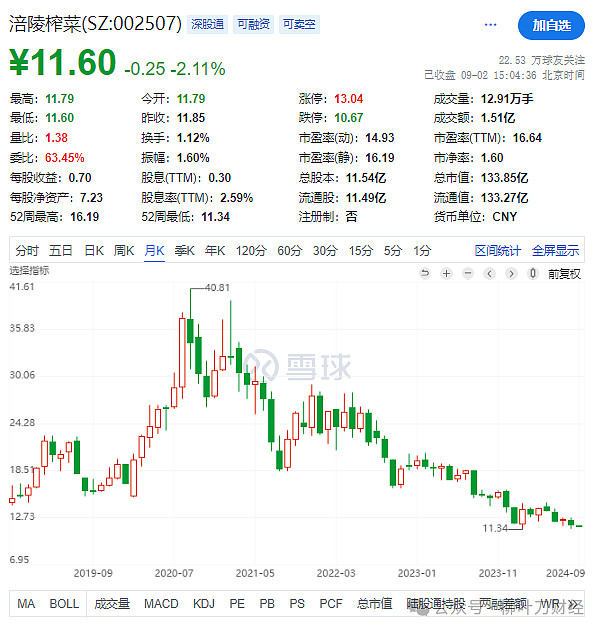
Task: Select the MACD indicator
Action: tap(161, 604)
